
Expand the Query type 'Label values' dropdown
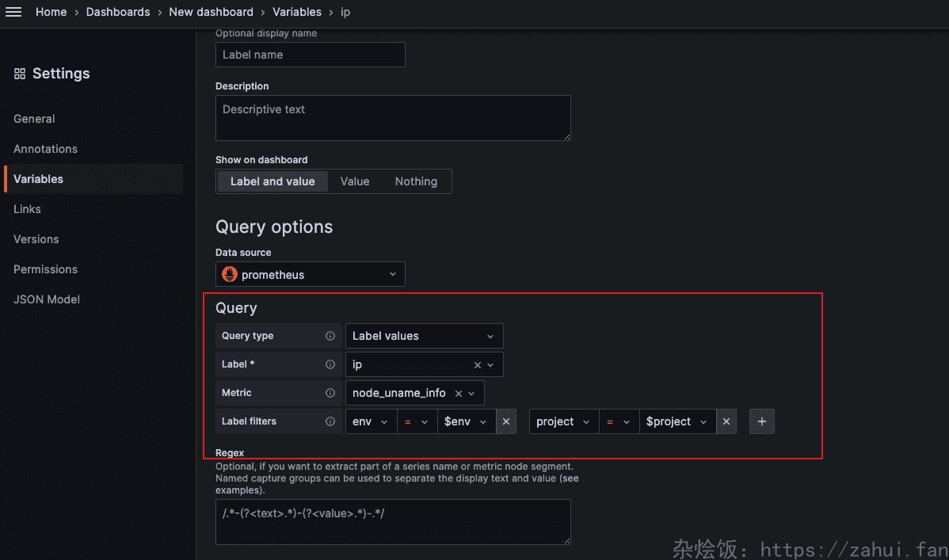(x=424, y=336)
